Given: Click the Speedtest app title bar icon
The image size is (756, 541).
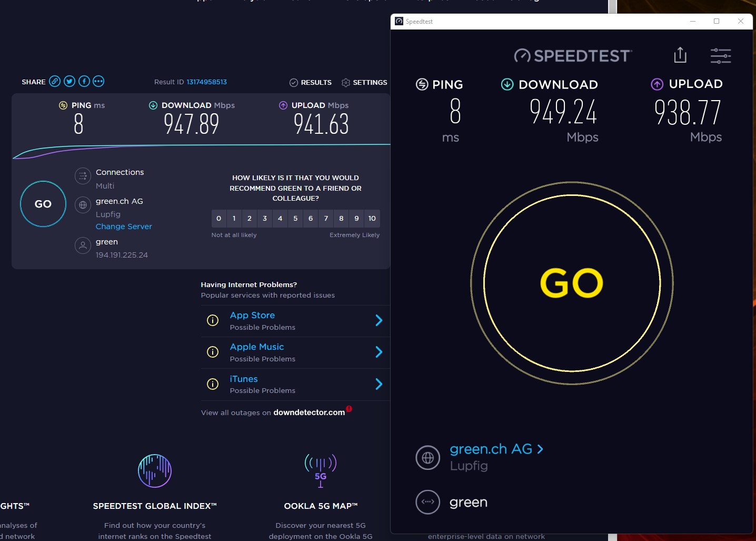Looking at the screenshot, I should click(399, 22).
